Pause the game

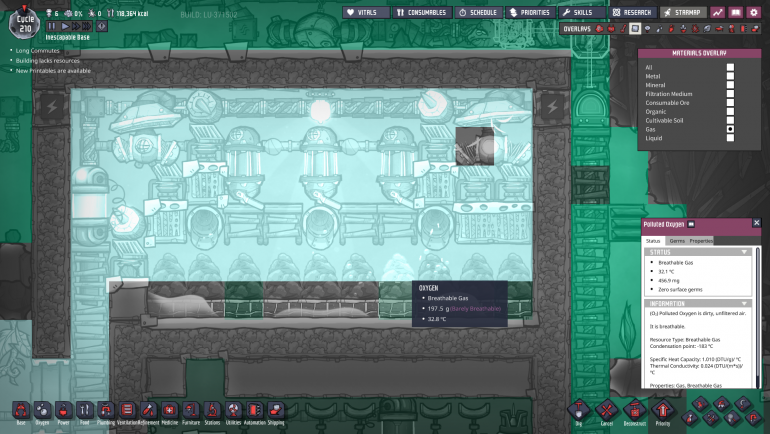click(52, 26)
